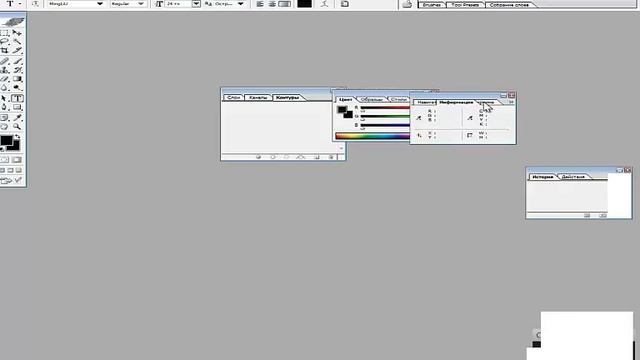Toggle the Character and Paragraph palettes
This screenshot has height=360, width=640.
click(345, 4)
